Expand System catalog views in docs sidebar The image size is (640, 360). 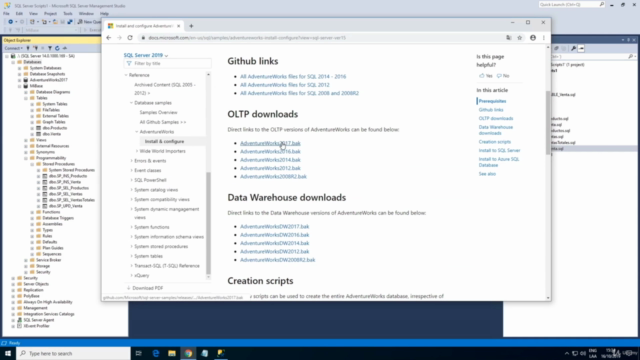tap(131, 190)
